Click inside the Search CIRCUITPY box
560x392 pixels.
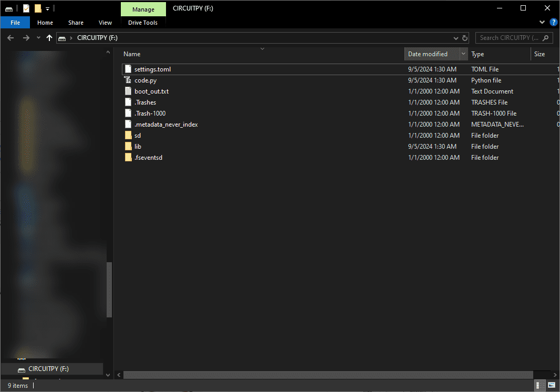point(509,37)
